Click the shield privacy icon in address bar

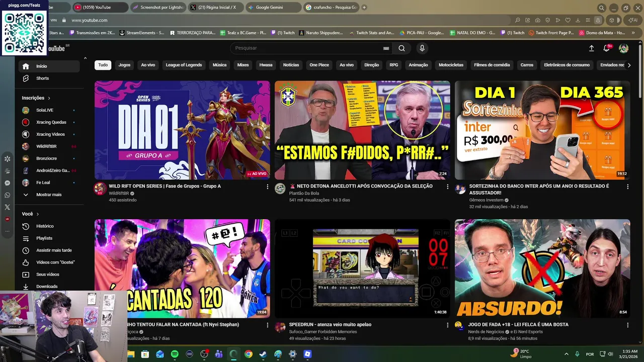[548, 20]
